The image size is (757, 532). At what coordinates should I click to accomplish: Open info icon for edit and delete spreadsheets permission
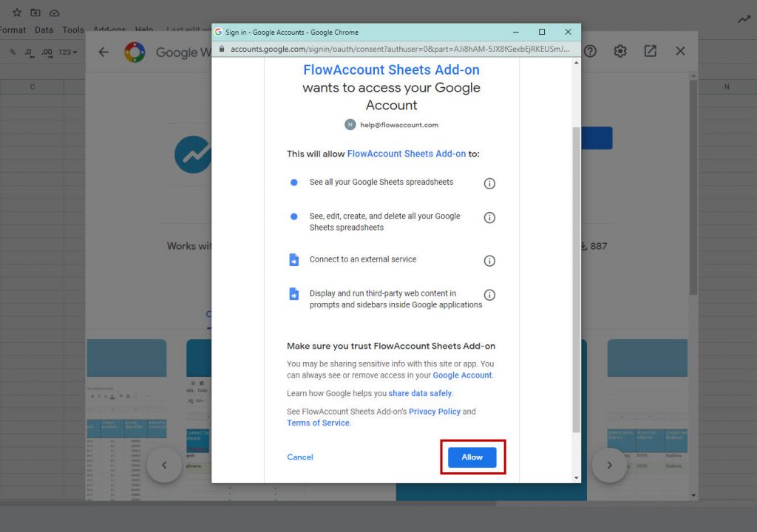pyautogui.click(x=489, y=218)
